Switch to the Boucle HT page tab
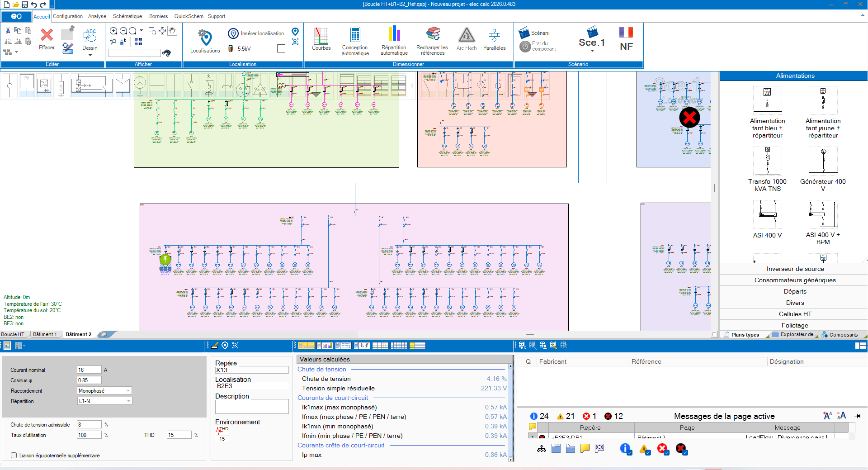The width and height of the screenshot is (868, 470). click(13, 334)
